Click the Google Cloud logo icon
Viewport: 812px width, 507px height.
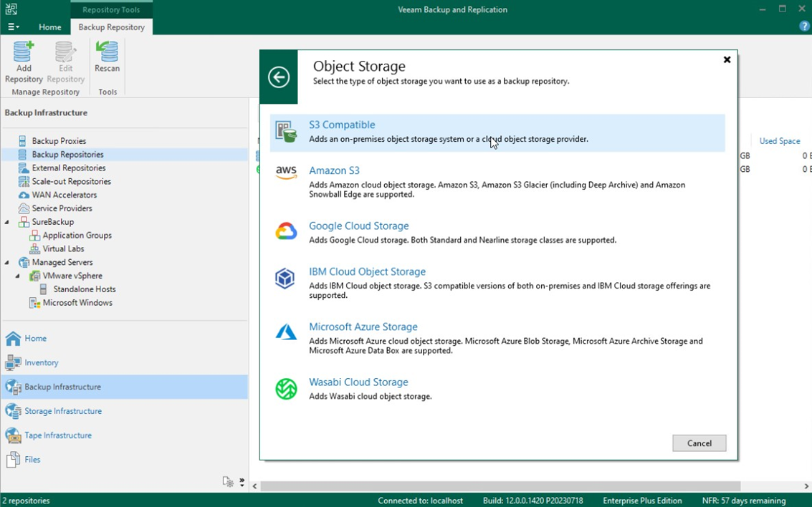(x=286, y=231)
